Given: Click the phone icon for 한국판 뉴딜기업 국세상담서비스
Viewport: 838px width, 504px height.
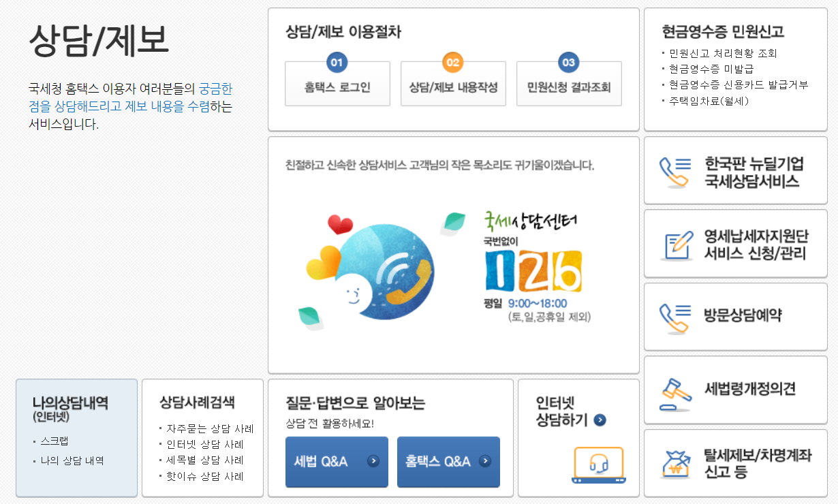Looking at the screenshot, I should (674, 172).
